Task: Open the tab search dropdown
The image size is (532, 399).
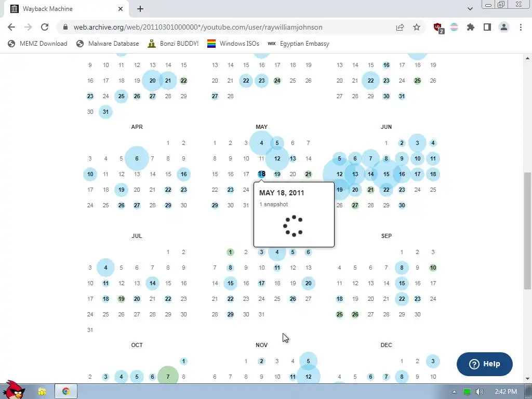Action: (x=470, y=9)
